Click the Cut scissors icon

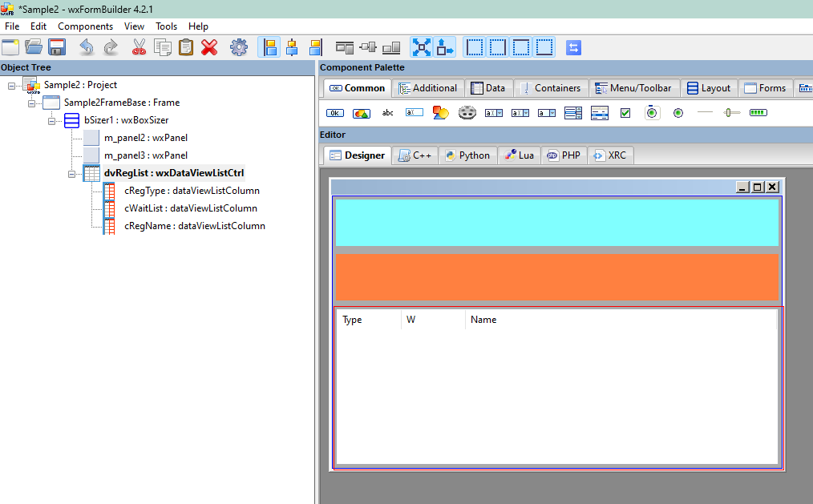pyautogui.click(x=140, y=47)
